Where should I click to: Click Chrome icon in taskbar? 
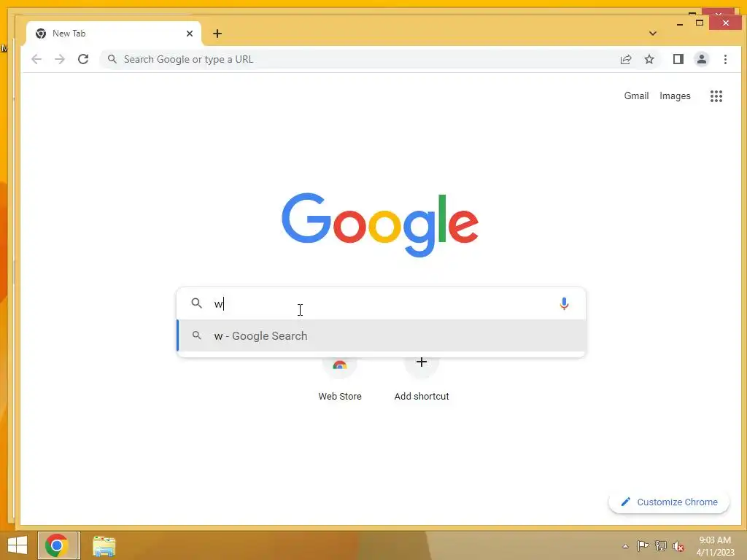click(x=57, y=545)
